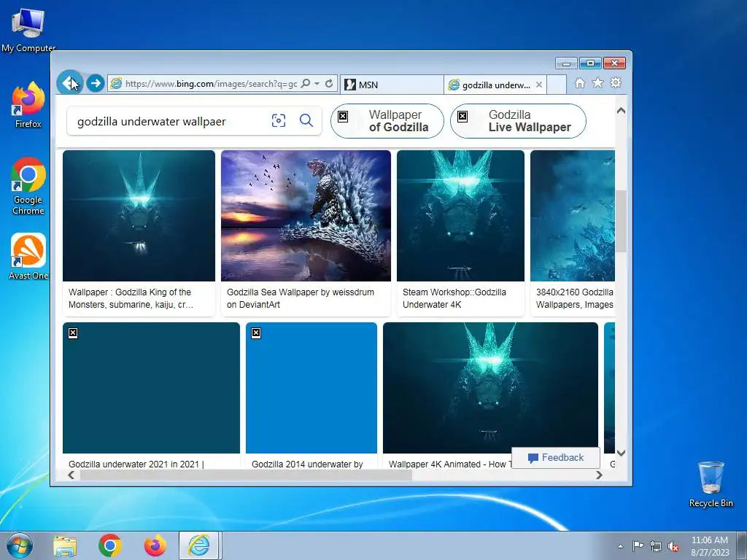Switch to the MSN tab
This screenshot has width=747, height=560.
click(x=392, y=85)
